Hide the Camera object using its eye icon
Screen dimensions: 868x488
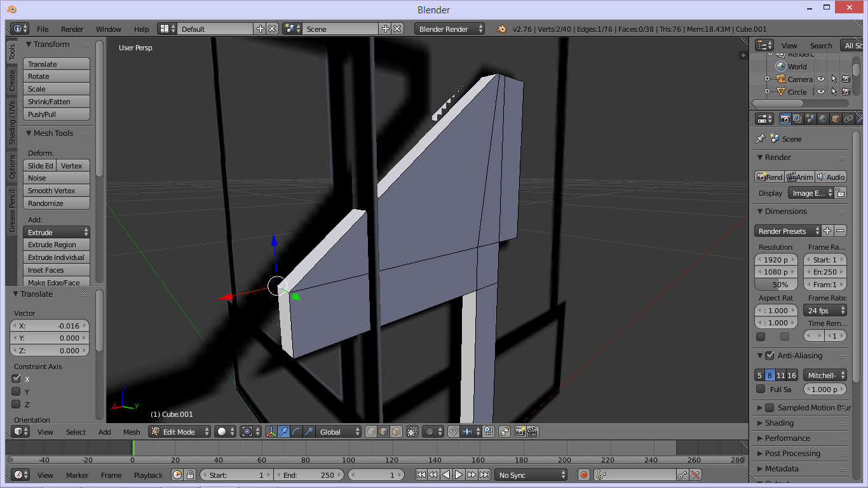click(821, 79)
